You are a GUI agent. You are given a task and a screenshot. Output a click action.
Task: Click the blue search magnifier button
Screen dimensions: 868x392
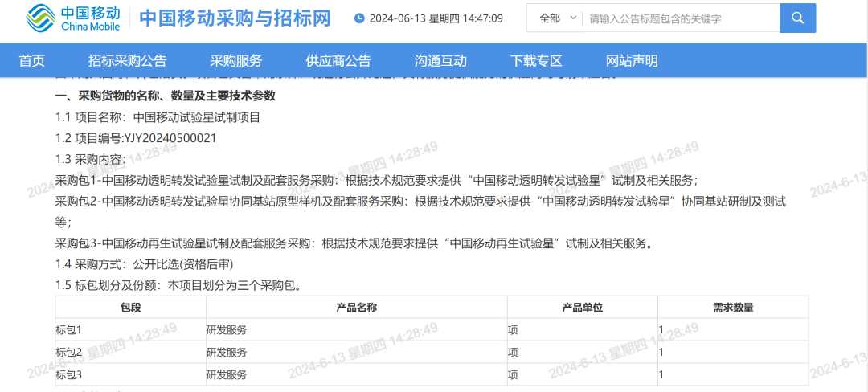pyautogui.click(x=798, y=18)
